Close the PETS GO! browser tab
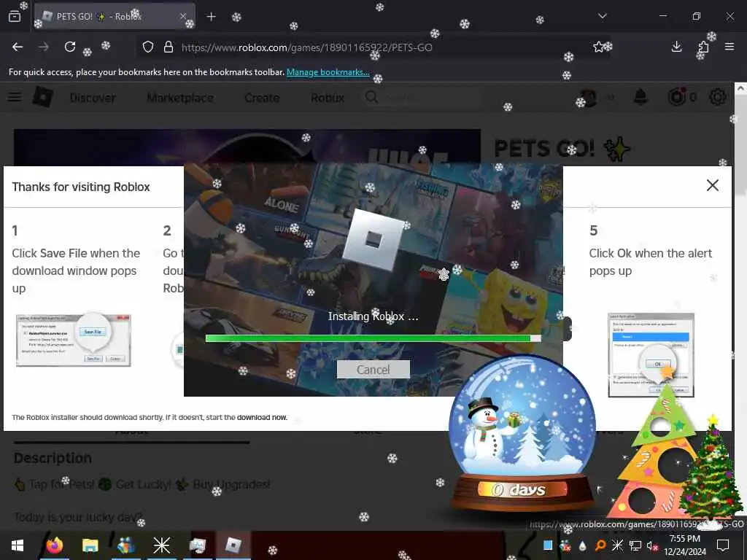This screenshot has width=747, height=560. point(183,17)
